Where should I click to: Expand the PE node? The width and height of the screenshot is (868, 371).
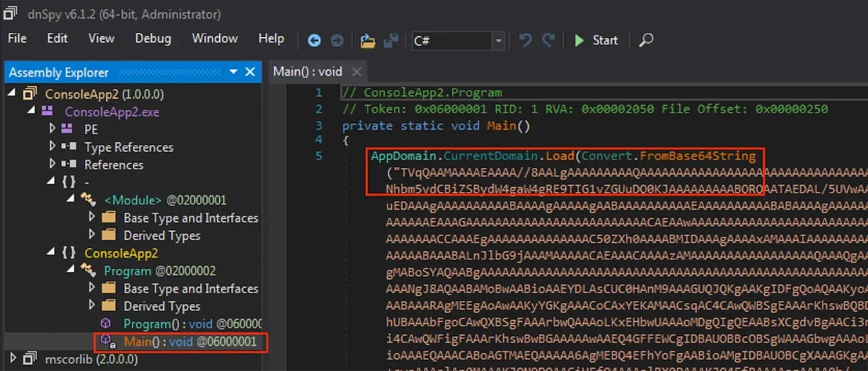[x=53, y=129]
